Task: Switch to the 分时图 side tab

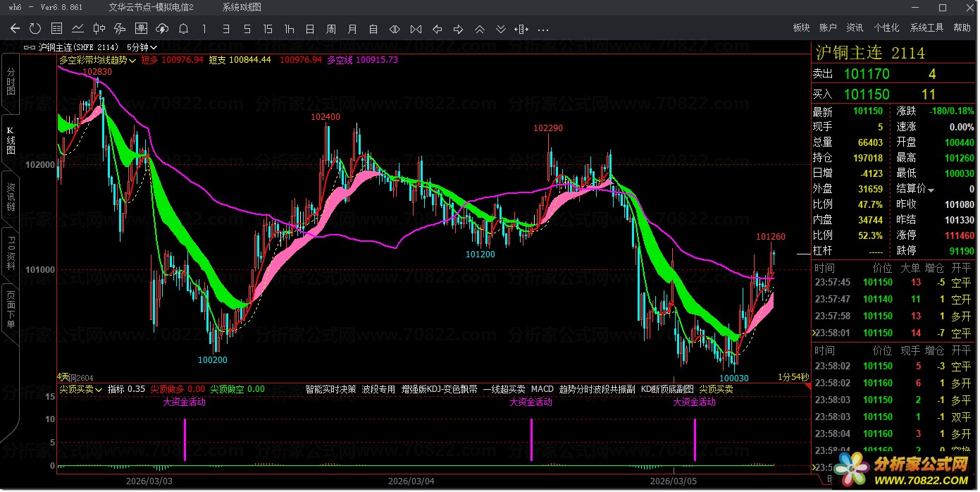Action: pyautogui.click(x=11, y=82)
